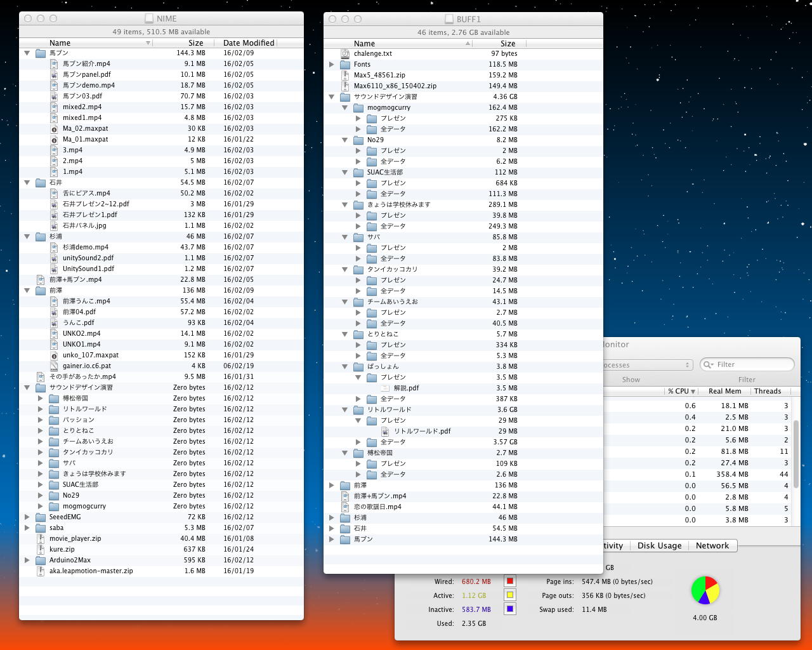The image size is (812, 650).
Task: Click the unko_107.maxpat patch icon
Action: coord(54,355)
